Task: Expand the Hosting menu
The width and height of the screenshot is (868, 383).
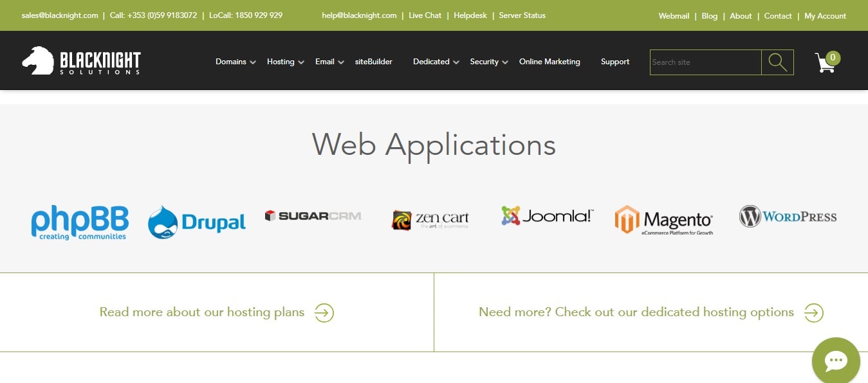Action: coord(286,62)
